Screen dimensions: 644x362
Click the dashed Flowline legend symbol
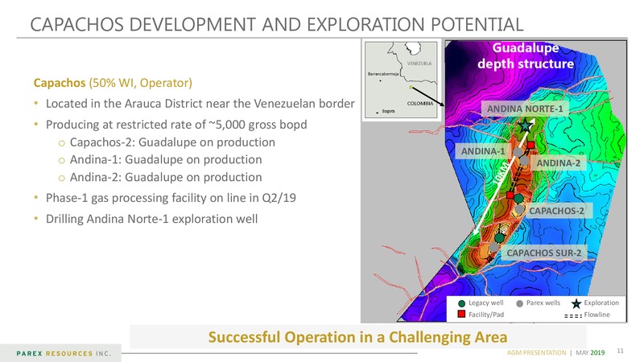coord(573,315)
